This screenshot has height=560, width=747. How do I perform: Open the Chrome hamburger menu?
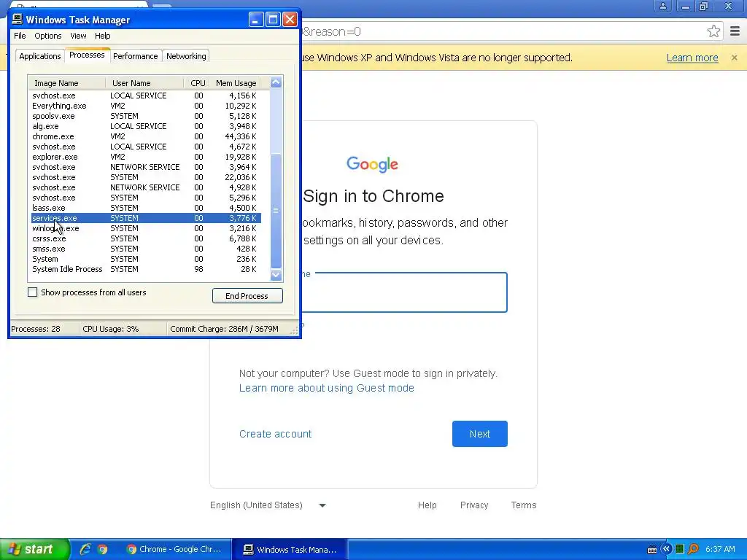[735, 31]
